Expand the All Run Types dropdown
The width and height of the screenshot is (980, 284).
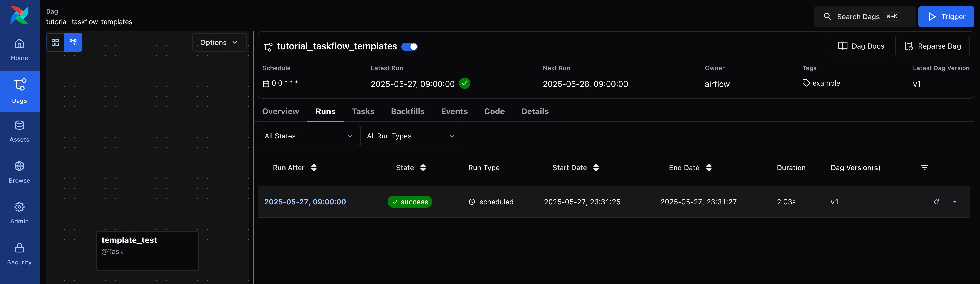point(411,136)
